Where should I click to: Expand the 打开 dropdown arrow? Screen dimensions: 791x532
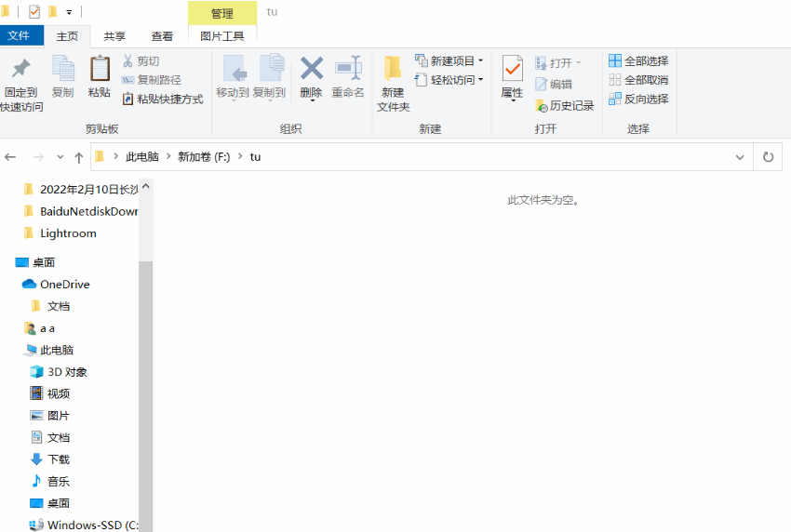[578, 62]
